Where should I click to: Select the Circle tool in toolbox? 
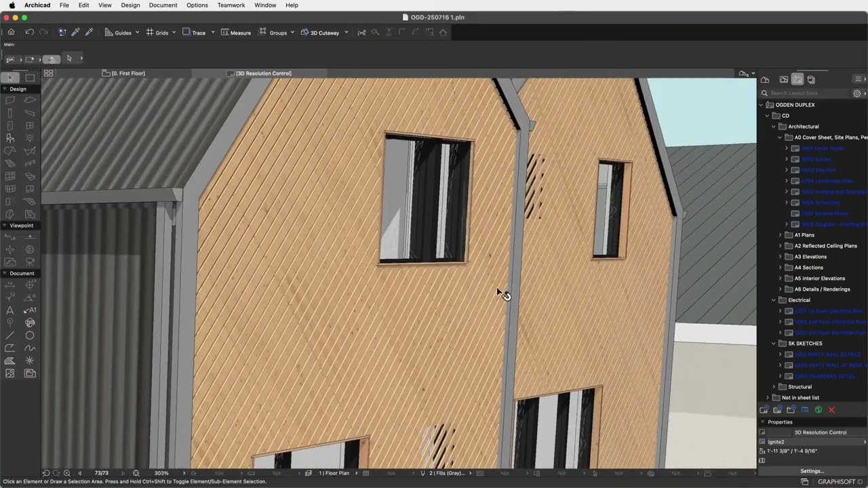click(30, 335)
